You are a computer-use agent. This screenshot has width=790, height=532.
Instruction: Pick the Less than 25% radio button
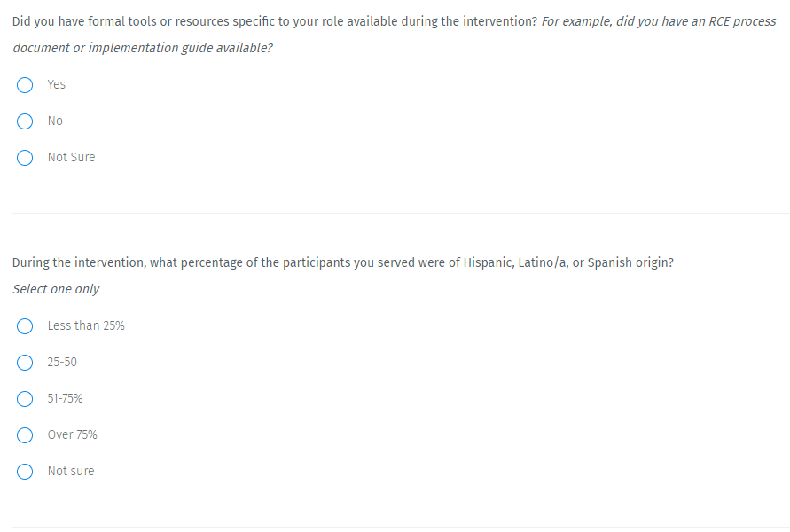[27, 326]
